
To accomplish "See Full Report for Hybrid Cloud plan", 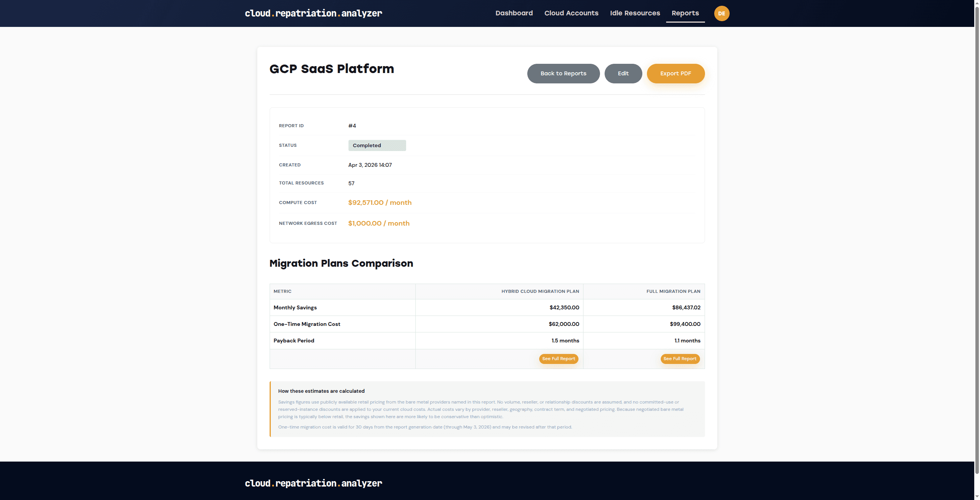I will point(558,359).
